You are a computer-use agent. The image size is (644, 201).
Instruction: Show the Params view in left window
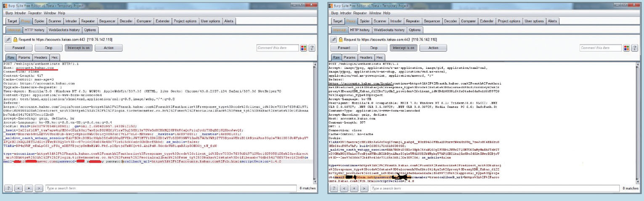24,57
